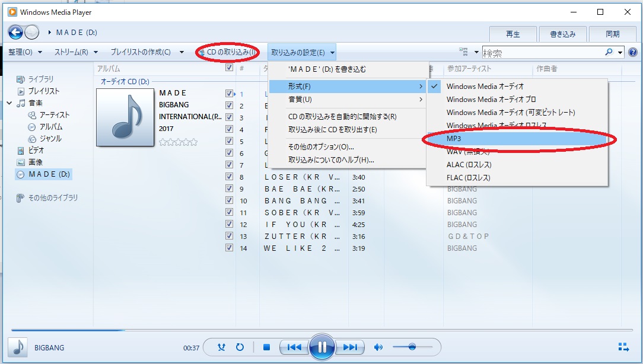The image size is (643, 364).
Task: Uncheck track 5 checkbox
Action: [x=229, y=141]
